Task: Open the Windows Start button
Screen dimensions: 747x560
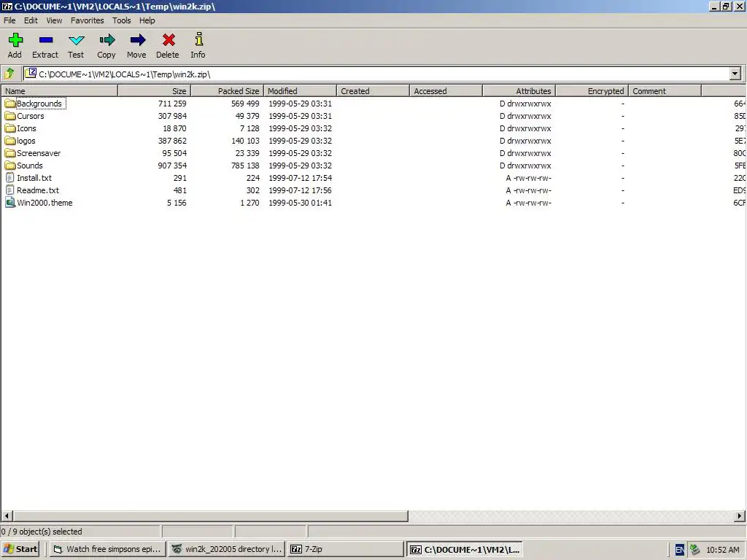Action: [20, 549]
